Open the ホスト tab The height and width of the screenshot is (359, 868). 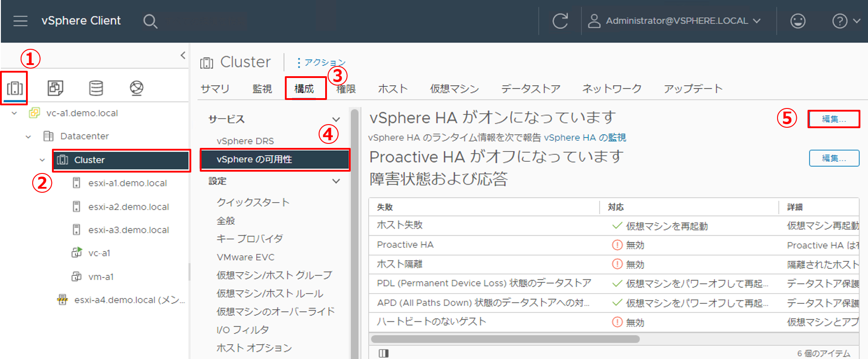[393, 89]
